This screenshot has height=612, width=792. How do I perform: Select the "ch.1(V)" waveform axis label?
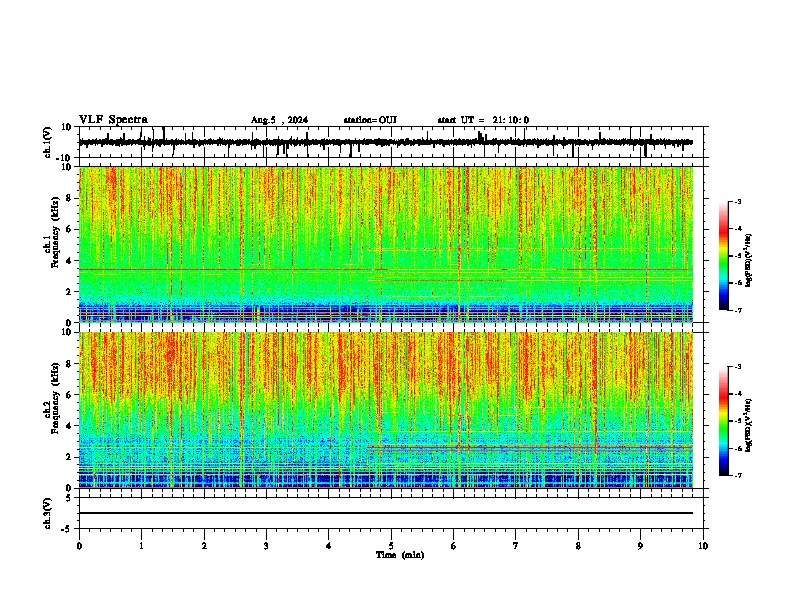coord(48,142)
